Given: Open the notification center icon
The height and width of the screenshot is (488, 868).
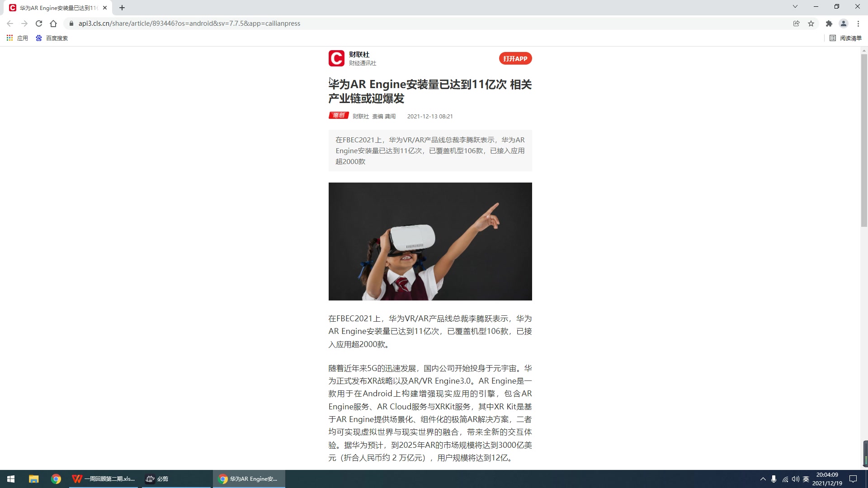Looking at the screenshot, I should tap(853, 479).
